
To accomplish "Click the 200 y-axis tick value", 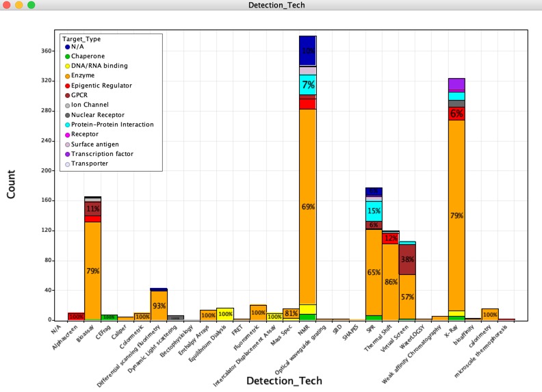I will [46, 170].
